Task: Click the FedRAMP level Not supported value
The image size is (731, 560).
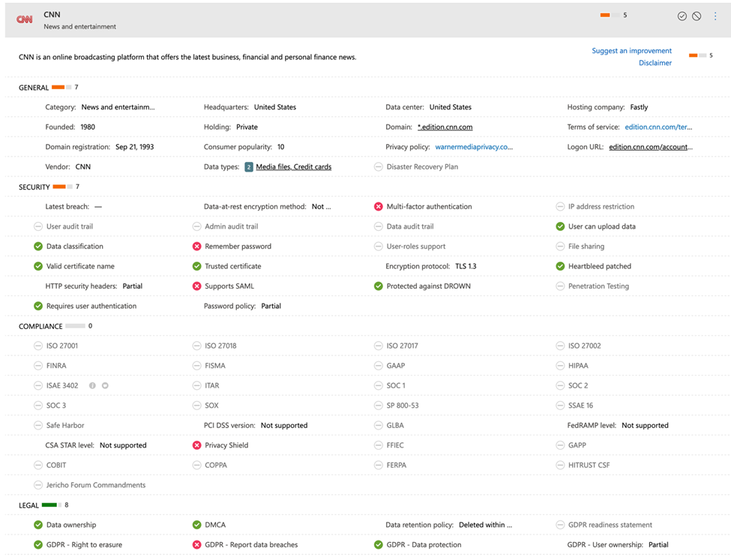Action: (x=645, y=426)
